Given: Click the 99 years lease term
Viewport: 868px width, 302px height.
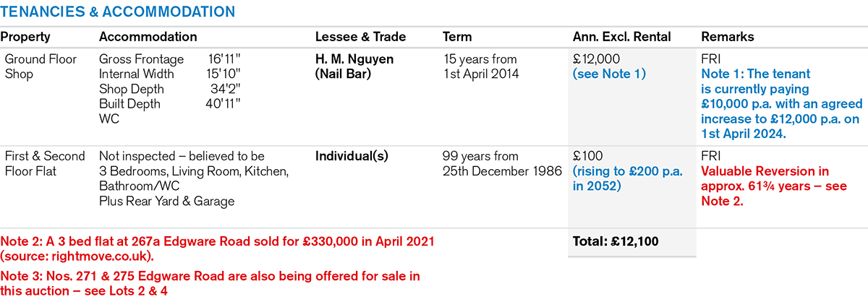Looking at the screenshot, I should [480, 156].
